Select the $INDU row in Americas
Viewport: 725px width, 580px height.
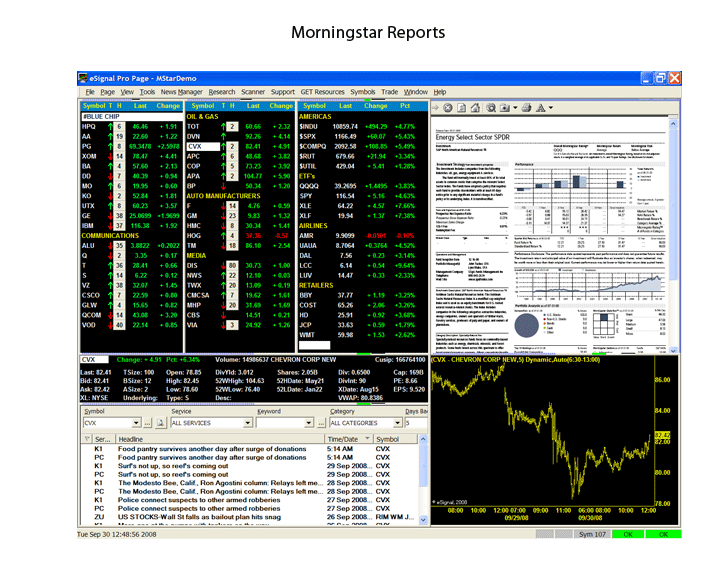(x=362, y=127)
